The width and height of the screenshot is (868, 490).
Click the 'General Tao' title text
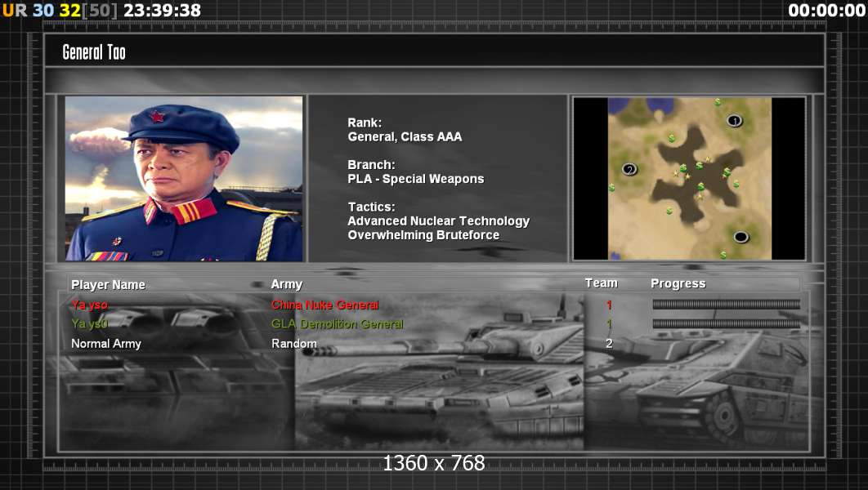(x=94, y=52)
